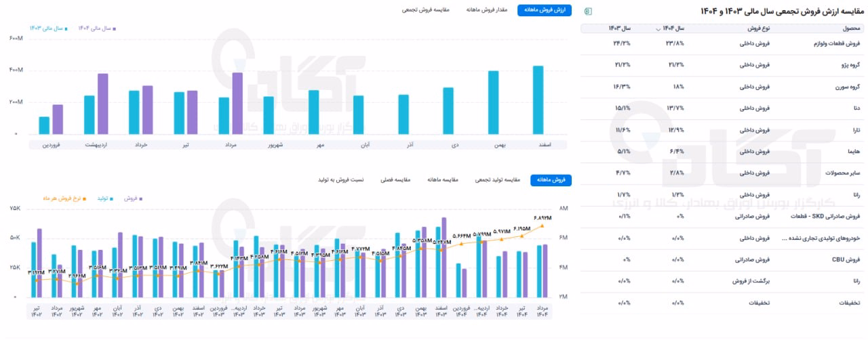Viewport: 868px width, 340px height.
Task: Click the فروش CBU product row
Action: point(723,261)
